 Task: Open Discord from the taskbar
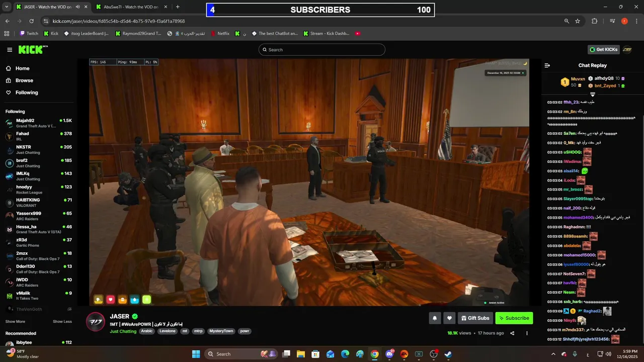pos(389,354)
